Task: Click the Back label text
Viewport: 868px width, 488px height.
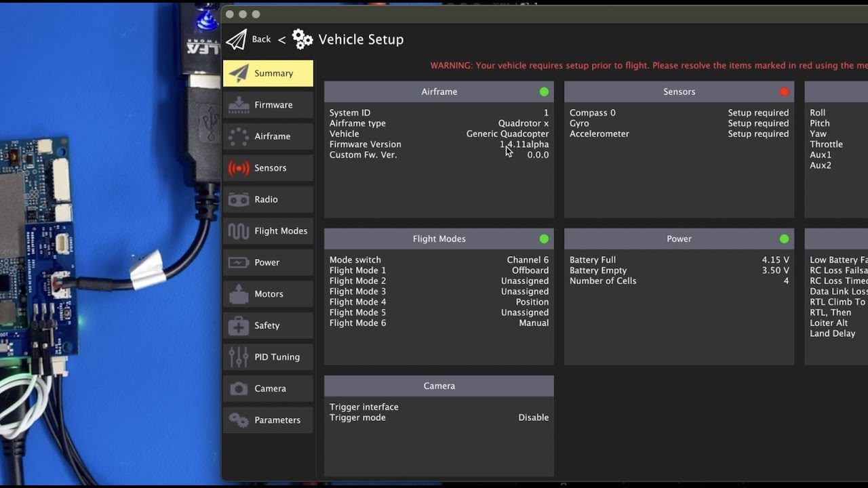Action: [x=261, y=39]
